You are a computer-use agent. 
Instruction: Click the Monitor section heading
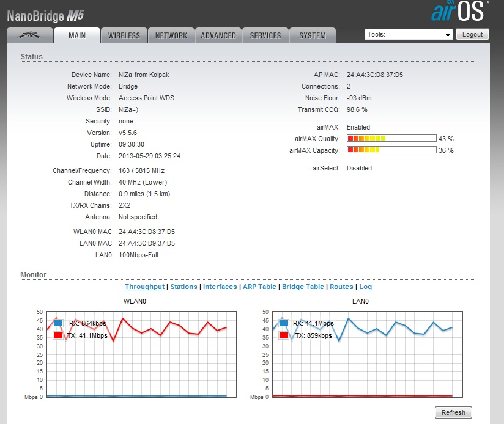tap(33, 275)
